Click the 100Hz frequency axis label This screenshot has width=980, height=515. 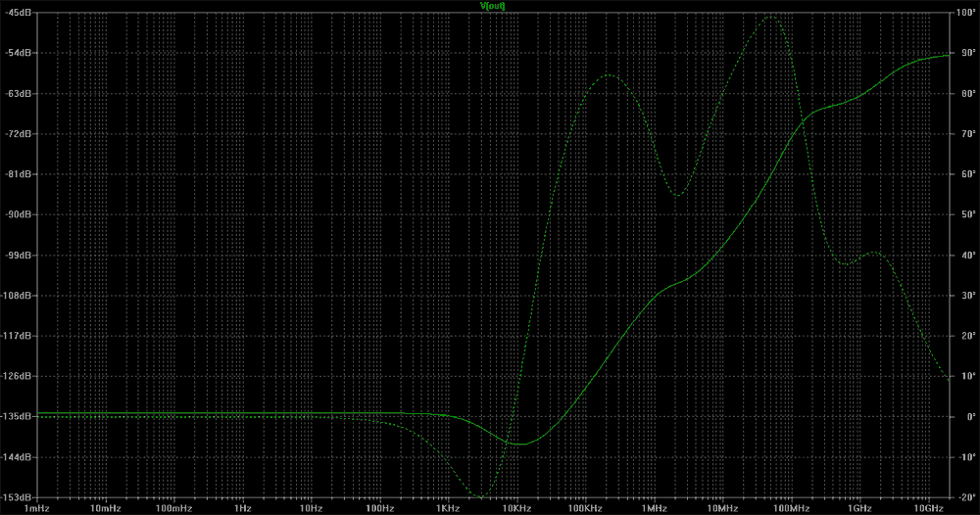pyautogui.click(x=379, y=509)
